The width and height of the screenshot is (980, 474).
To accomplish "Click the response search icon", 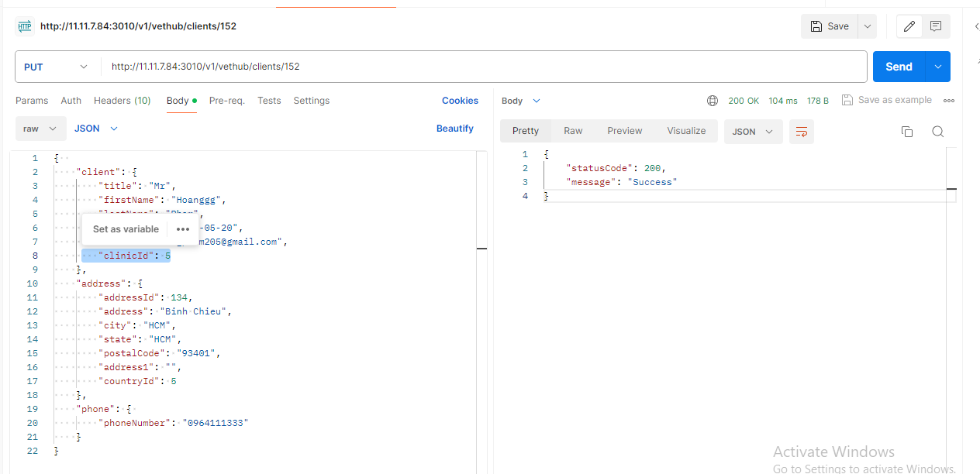I will click(x=937, y=132).
